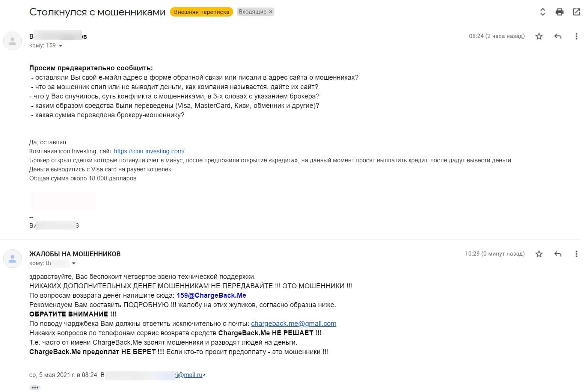Open conversation in a new window
588x392 pixels.
pyautogui.click(x=576, y=12)
